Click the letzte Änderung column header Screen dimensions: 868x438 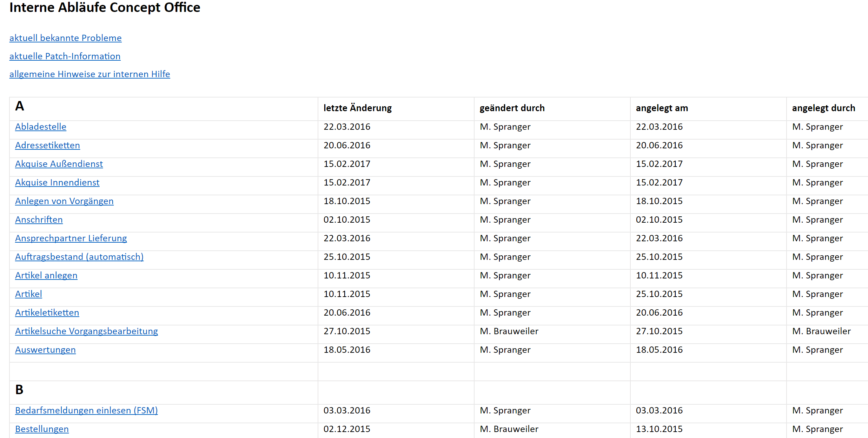(357, 108)
